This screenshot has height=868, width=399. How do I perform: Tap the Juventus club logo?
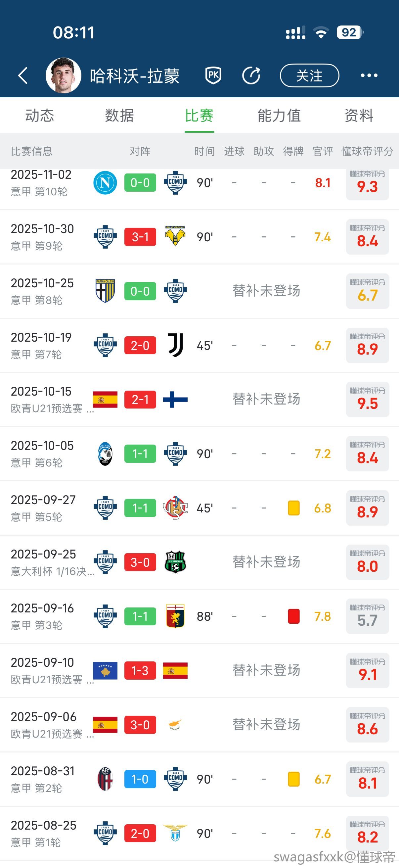click(175, 345)
